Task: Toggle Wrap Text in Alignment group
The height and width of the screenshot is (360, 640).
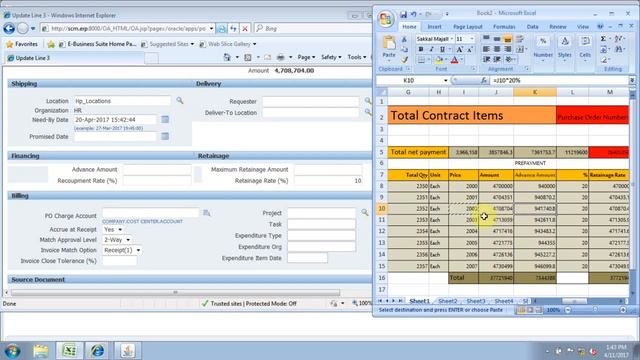Action: [520, 39]
